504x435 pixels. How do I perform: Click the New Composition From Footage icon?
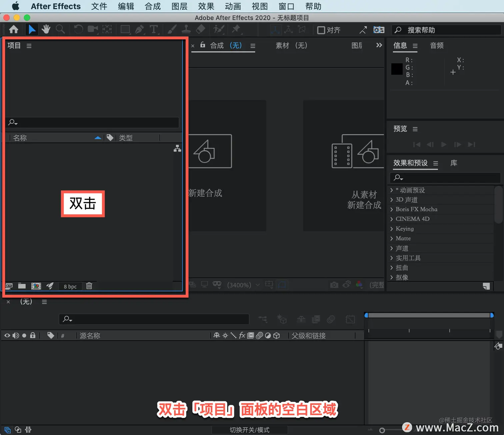[358, 151]
